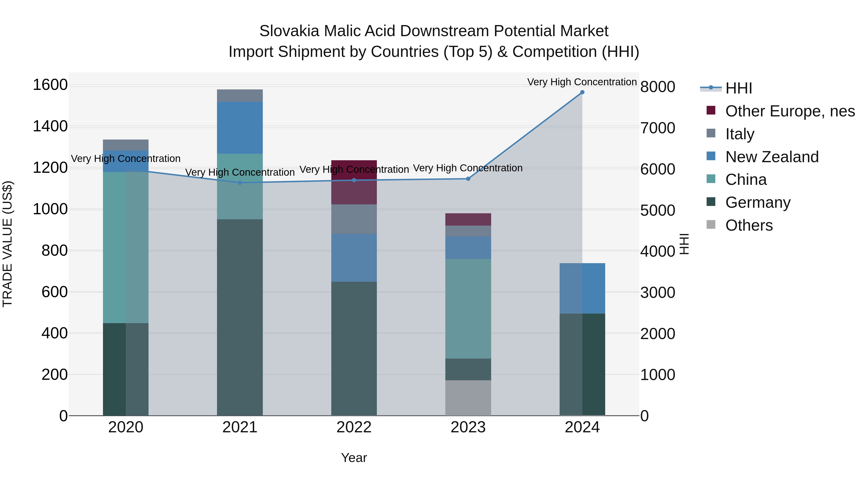The width and height of the screenshot is (868, 488).
Task: Toggle China legend entry
Action: click(737, 180)
